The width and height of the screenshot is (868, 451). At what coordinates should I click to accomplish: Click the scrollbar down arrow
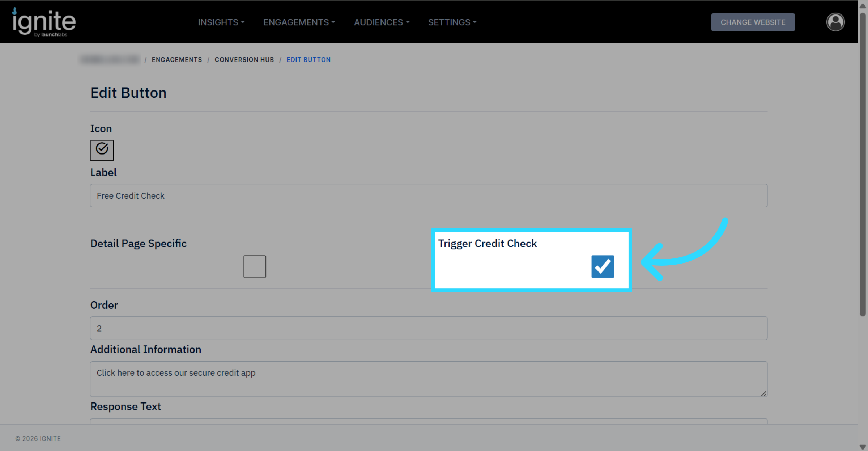pos(863,447)
